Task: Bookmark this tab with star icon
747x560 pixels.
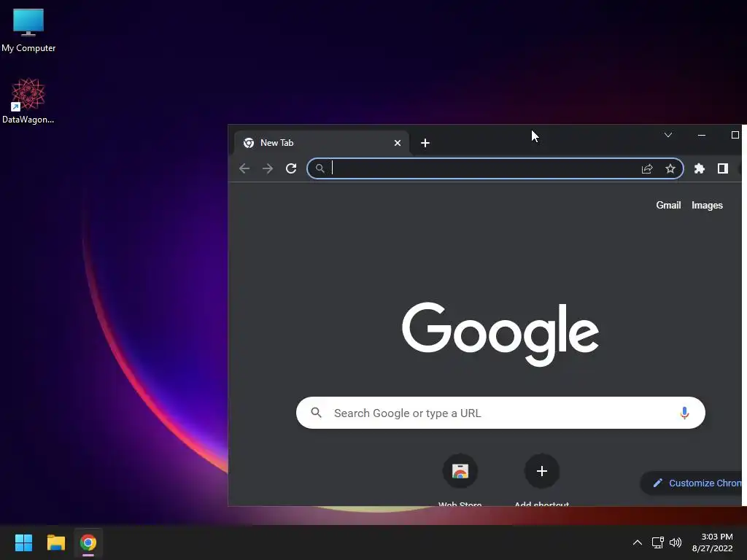Action: (x=670, y=168)
